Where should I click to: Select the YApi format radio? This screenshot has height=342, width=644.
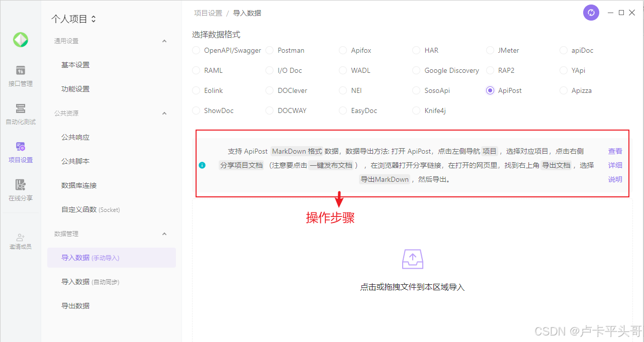(x=564, y=70)
